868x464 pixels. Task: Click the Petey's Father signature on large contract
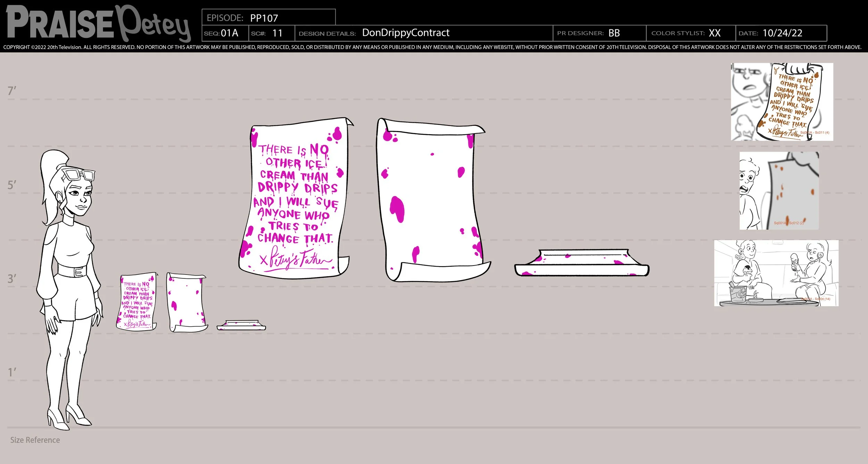click(x=297, y=258)
